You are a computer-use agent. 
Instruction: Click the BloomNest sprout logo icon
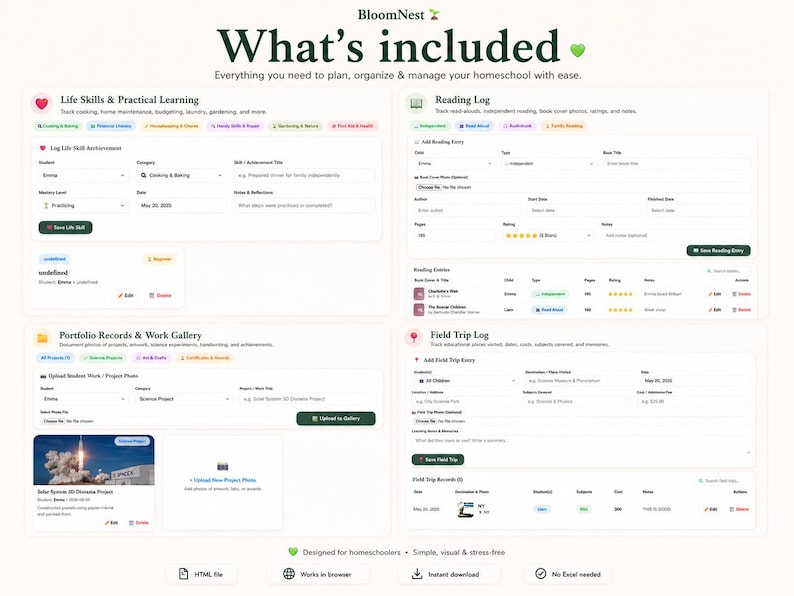coord(434,15)
